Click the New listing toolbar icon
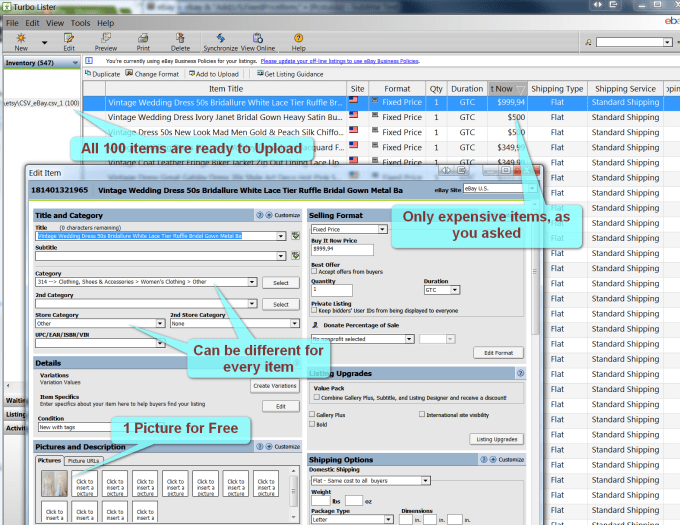680x525 pixels. [21, 40]
